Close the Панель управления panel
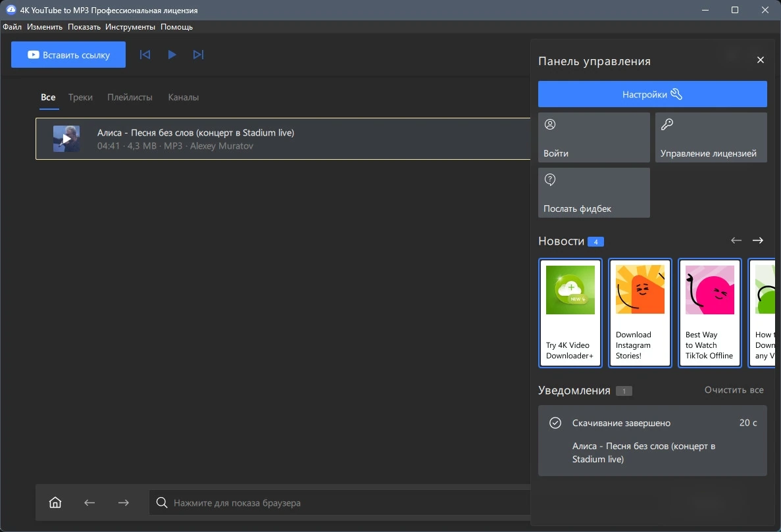The width and height of the screenshot is (781, 532). tap(760, 60)
